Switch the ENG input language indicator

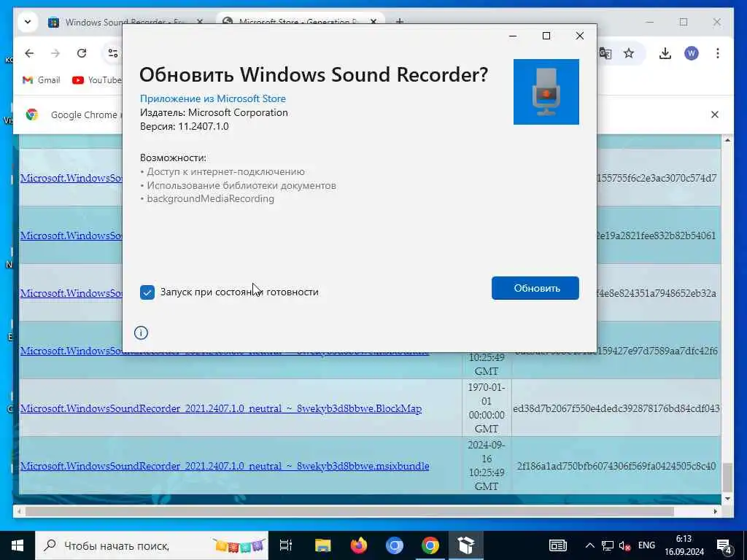(x=646, y=545)
